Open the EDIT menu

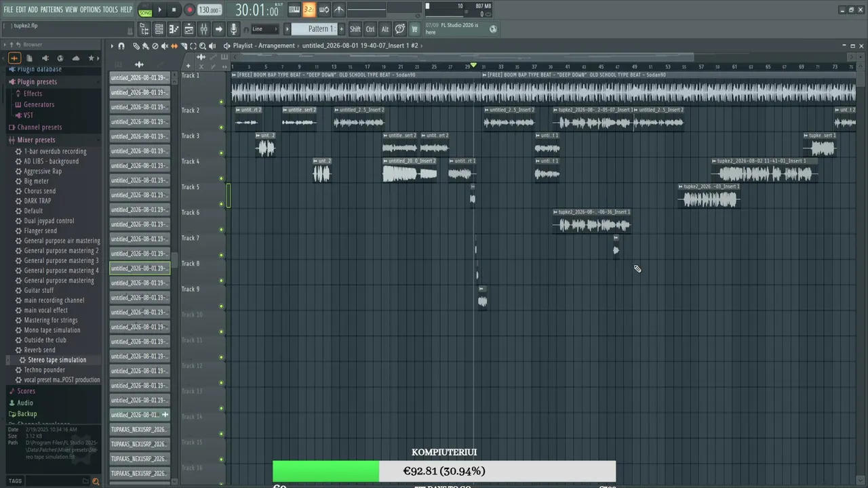point(21,9)
